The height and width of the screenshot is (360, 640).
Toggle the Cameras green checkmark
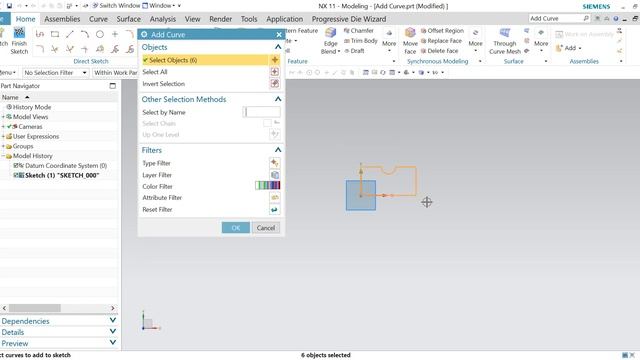pos(9,127)
